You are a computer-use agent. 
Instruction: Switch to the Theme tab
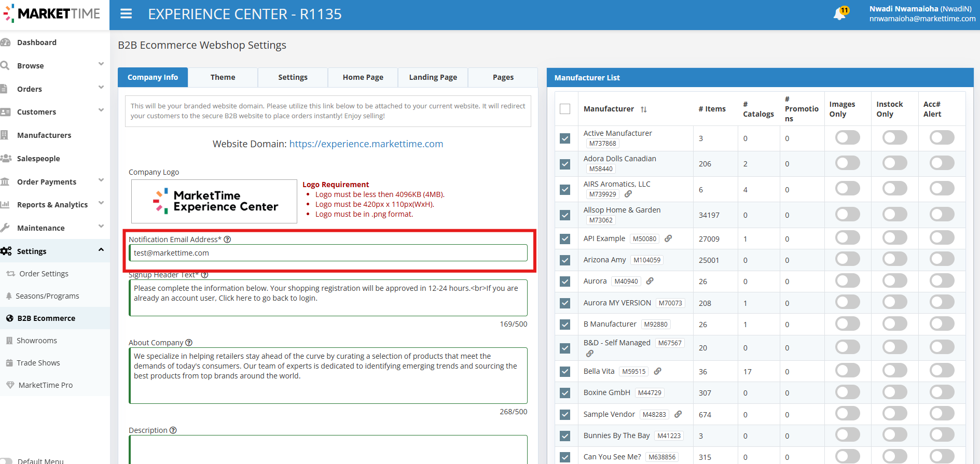pyautogui.click(x=223, y=77)
